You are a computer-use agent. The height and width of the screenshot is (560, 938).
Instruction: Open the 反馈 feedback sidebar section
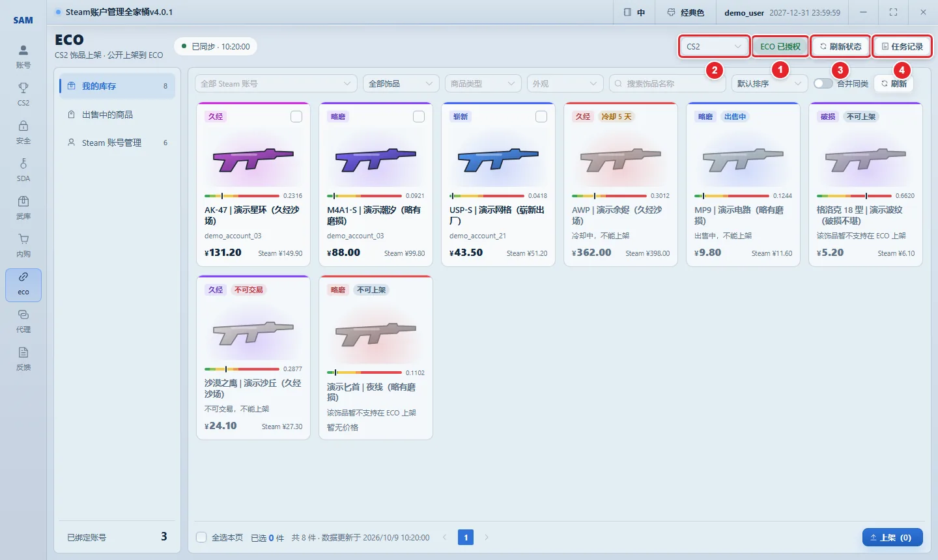point(23,358)
